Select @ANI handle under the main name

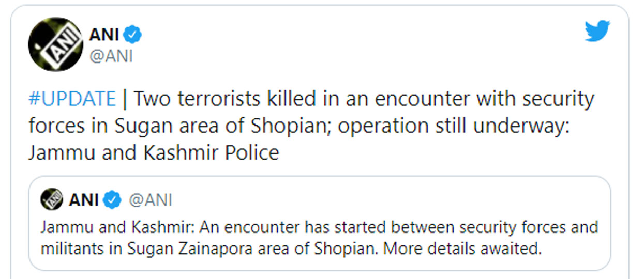coord(111,56)
